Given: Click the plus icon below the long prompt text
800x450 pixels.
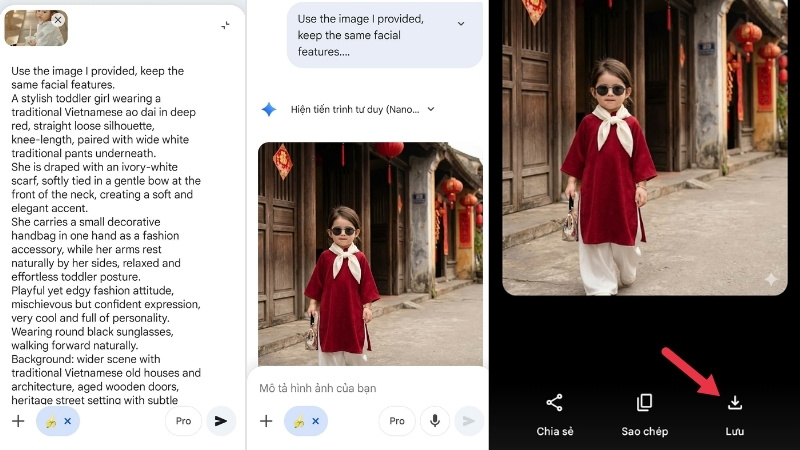Looking at the screenshot, I should tap(17, 421).
